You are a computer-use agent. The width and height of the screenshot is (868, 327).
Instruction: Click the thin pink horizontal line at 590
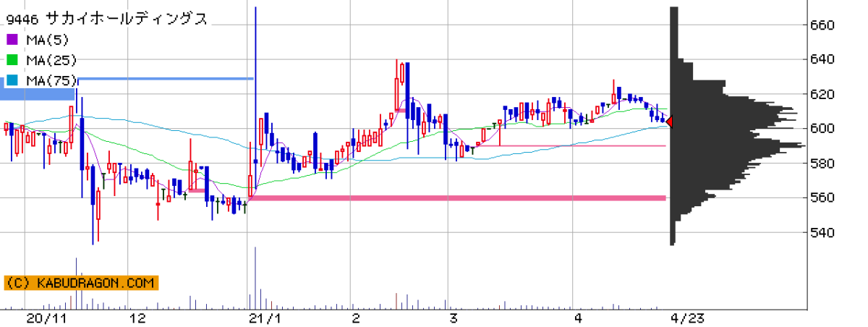tap(571, 145)
